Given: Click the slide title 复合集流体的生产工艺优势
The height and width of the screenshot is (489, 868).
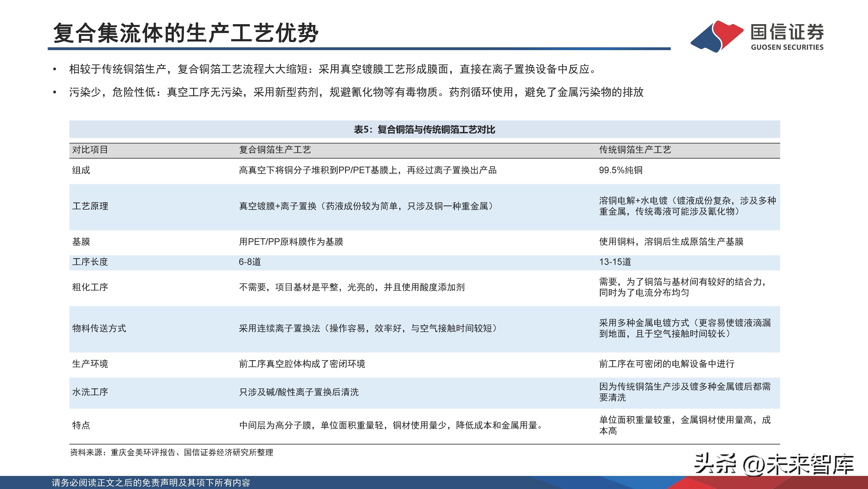Looking at the screenshot, I should tap(186, 33).
